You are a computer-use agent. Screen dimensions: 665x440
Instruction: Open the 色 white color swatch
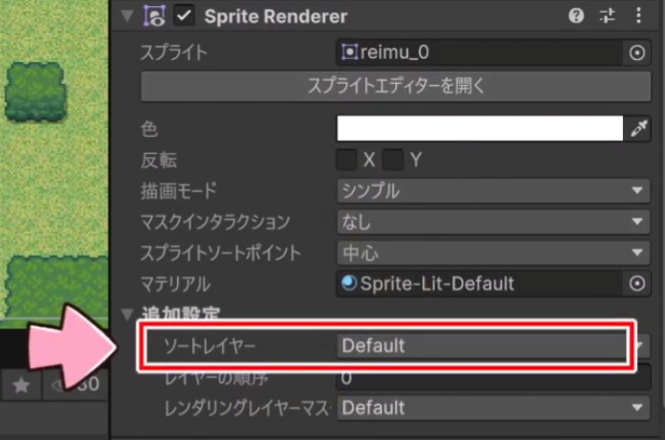click(480, 128)
